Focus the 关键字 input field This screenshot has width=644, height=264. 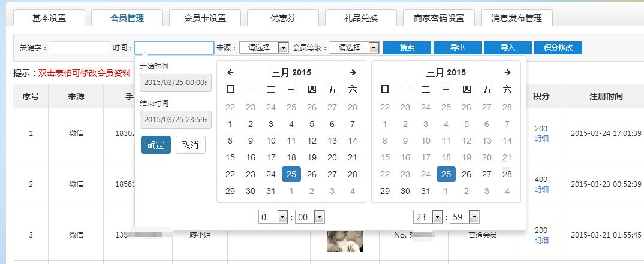(x=80, y=47)
